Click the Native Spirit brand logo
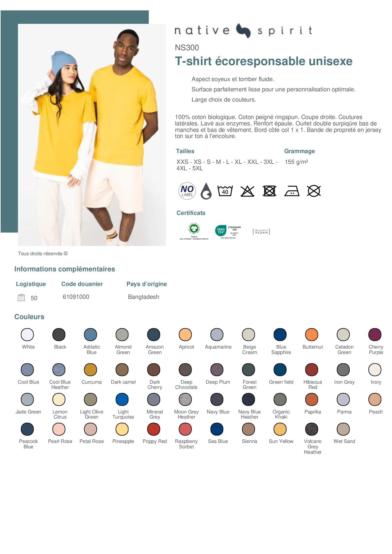This screenshot has width=392, height=554. pyautogui.click(x=243, y=31)
